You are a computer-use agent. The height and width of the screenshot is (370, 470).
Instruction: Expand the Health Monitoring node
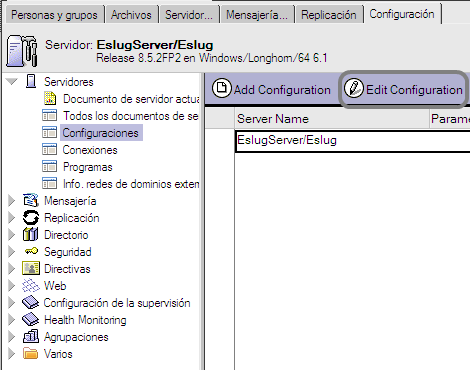coord(12,320)
